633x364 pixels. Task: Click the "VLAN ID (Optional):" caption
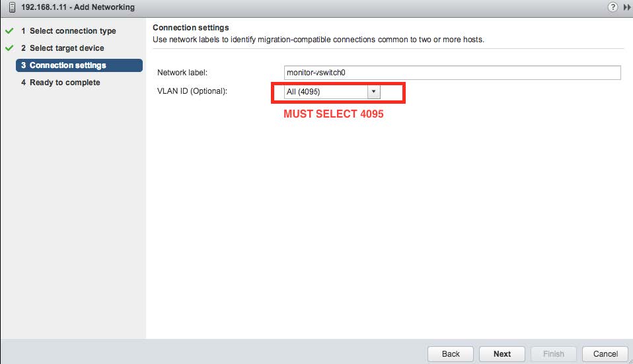tap(192, 91)
